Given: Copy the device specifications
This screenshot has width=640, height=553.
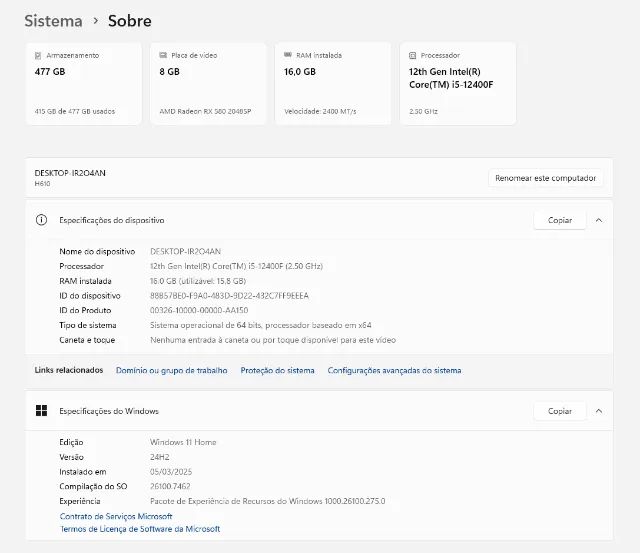Looking at the screenshot, I should pos(560,220).
